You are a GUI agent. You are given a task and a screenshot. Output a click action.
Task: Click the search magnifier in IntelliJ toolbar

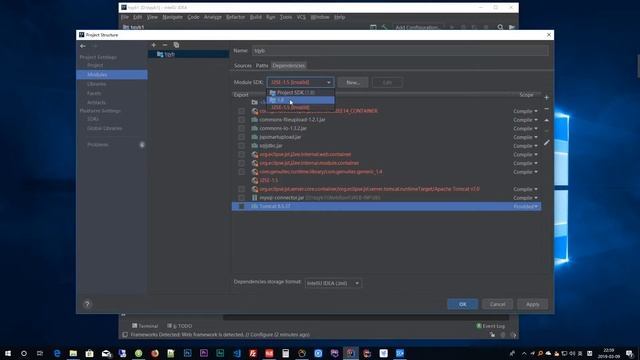(500, 27)
